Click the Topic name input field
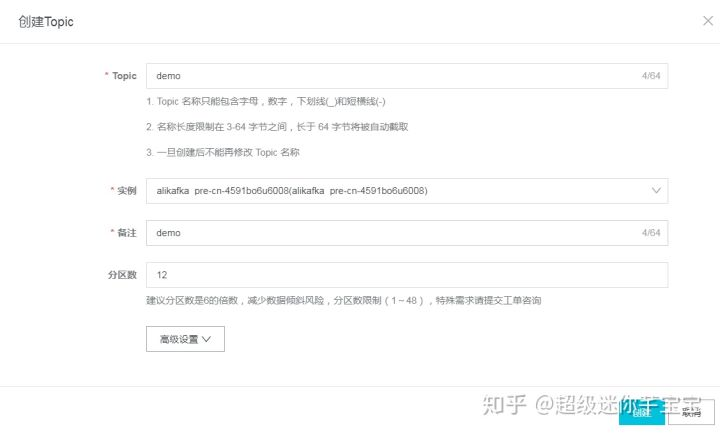This screenshot has width=720, height=434. point(407,76)
